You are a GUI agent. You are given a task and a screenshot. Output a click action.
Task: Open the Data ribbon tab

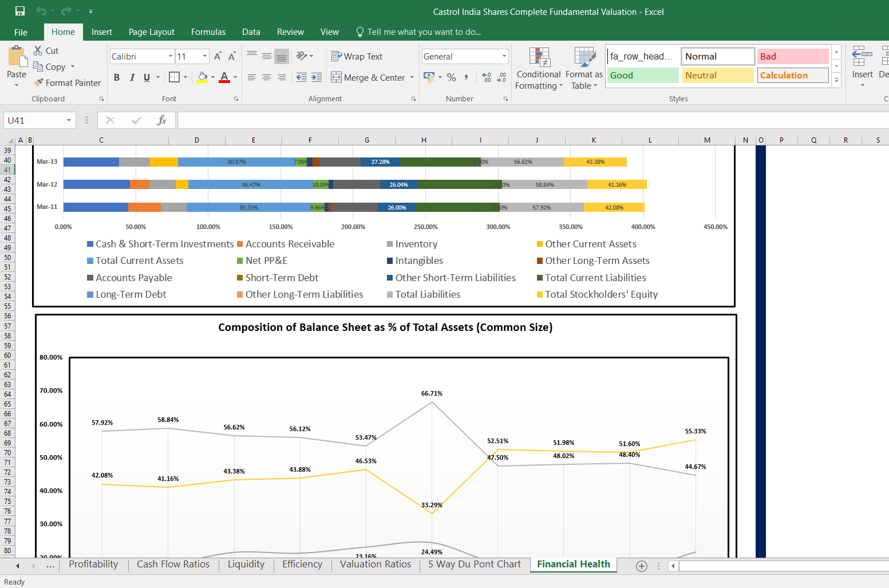coord(251,32)
